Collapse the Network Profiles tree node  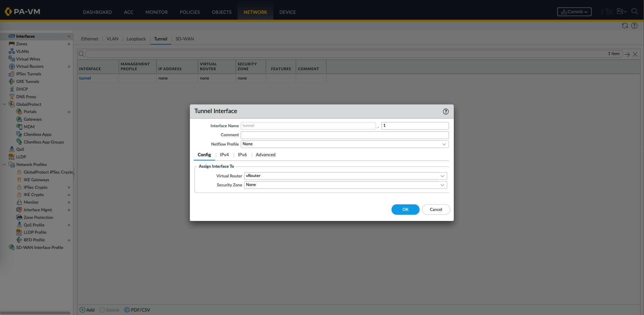click(x=4, y=165)
